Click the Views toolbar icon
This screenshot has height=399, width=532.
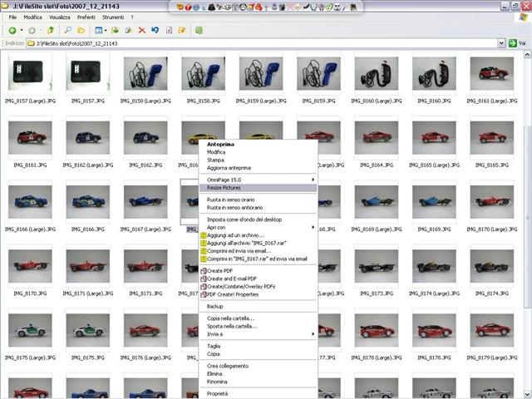pos(98,30)
